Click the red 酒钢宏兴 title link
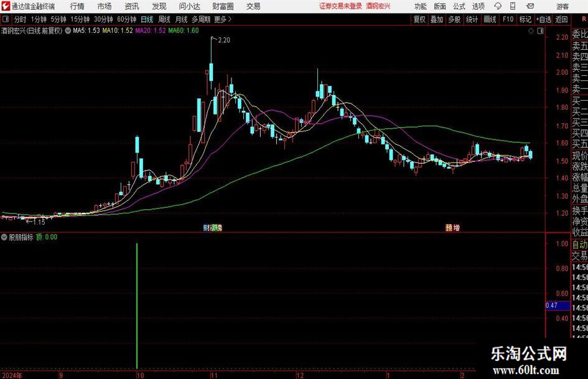 (378, 6)
